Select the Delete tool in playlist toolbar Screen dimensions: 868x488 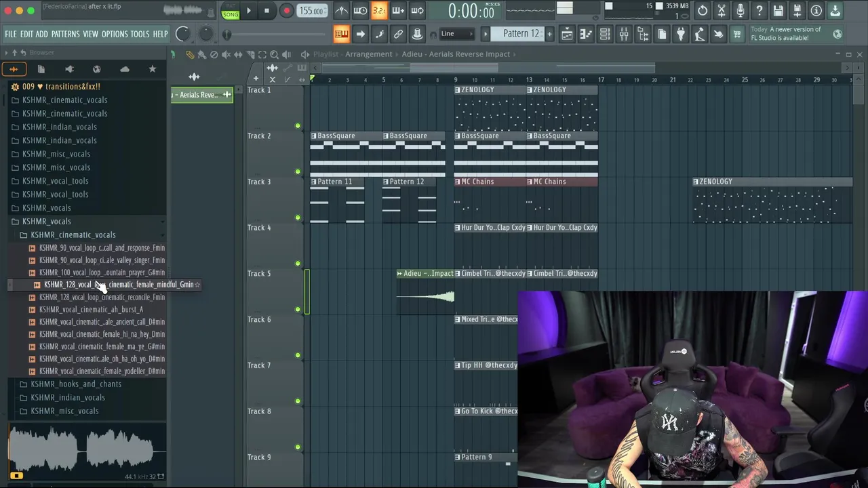[x=214, y=55]
